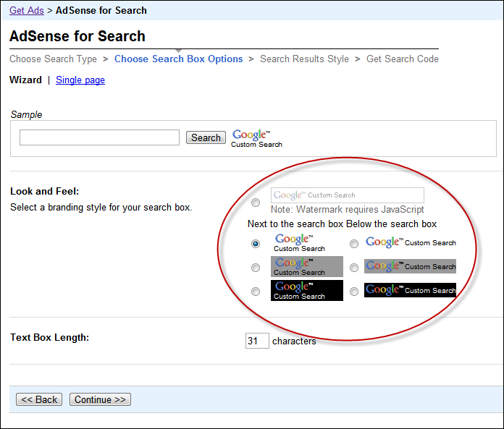This screenshot has height=429, width=504.
Task: Click the sample Search button
Action: coord(206,137)
